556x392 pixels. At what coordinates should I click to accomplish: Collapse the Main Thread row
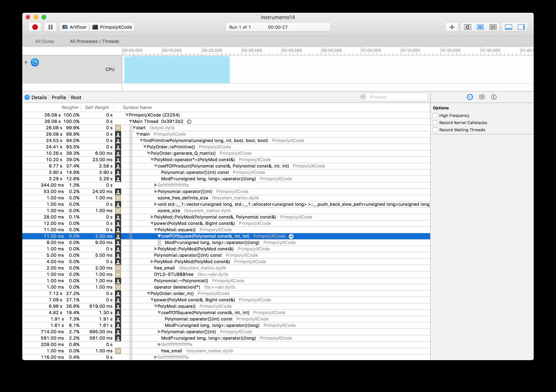[x=130, y=121]
